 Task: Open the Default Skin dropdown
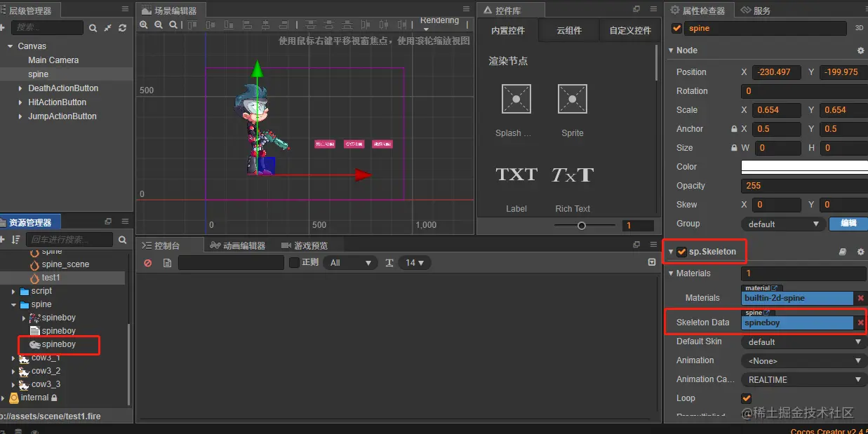(804, 342)
